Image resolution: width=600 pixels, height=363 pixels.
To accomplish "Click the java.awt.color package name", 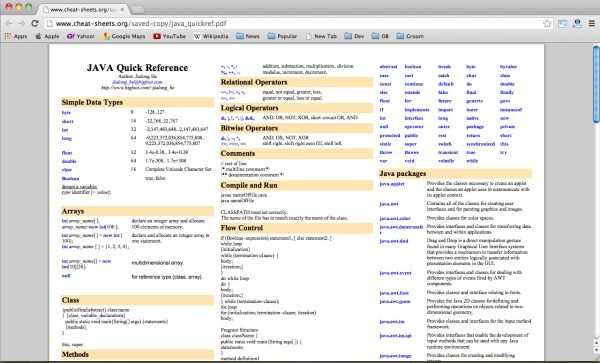I will click(x=395, y=219).
